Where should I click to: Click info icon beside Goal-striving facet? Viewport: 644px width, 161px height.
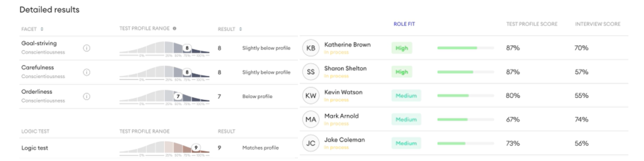click(87, 48)
